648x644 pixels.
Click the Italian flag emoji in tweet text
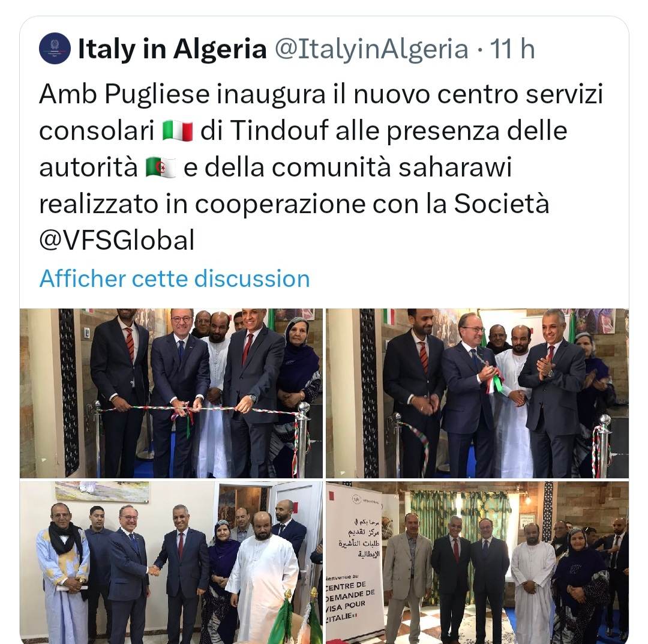pyautogui.click(x=178, y=131)
